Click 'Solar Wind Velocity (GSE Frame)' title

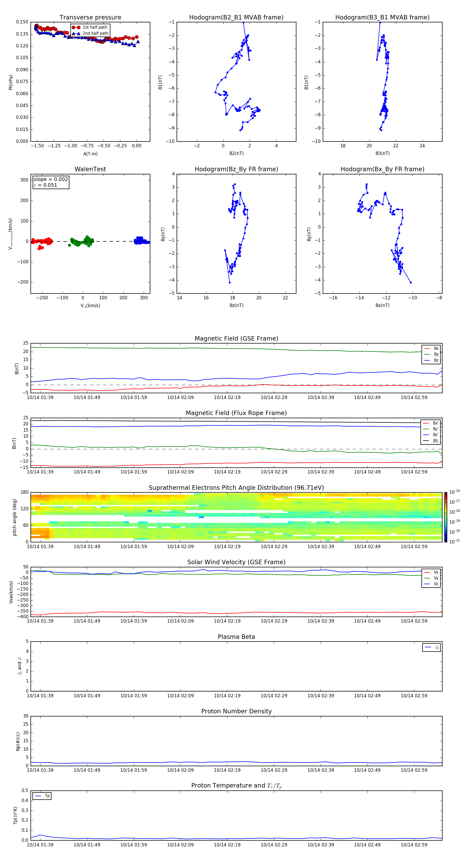236,562
